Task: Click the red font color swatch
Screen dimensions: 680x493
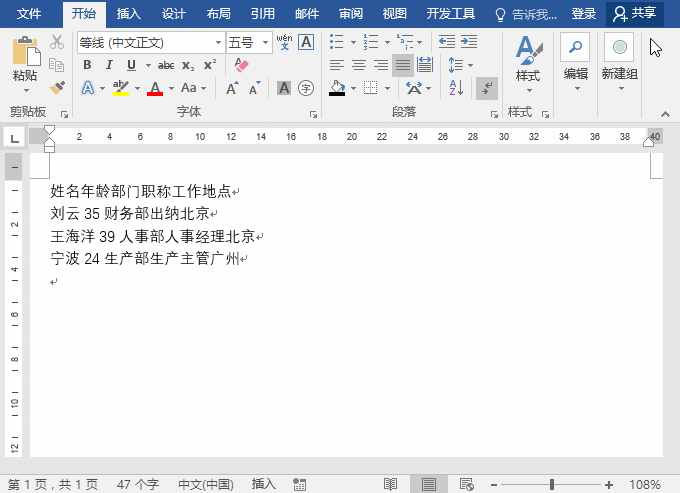Action: point(154,89)
